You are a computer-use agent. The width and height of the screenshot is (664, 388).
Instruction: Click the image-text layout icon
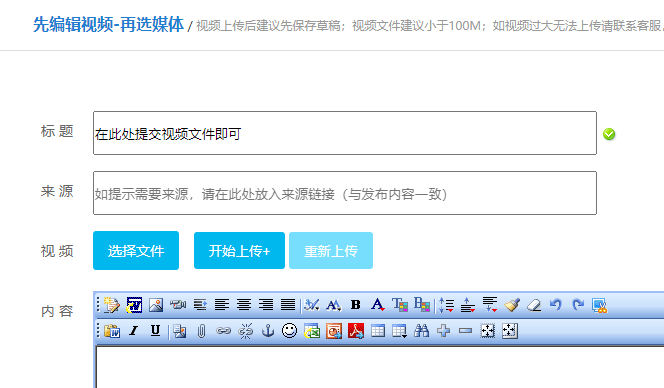pos(180,331)
